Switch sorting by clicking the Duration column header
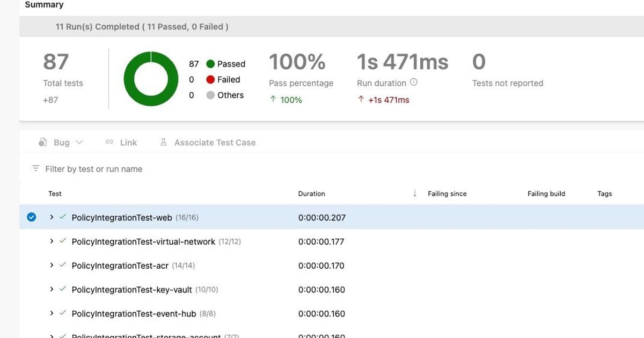 pos(311,194)
